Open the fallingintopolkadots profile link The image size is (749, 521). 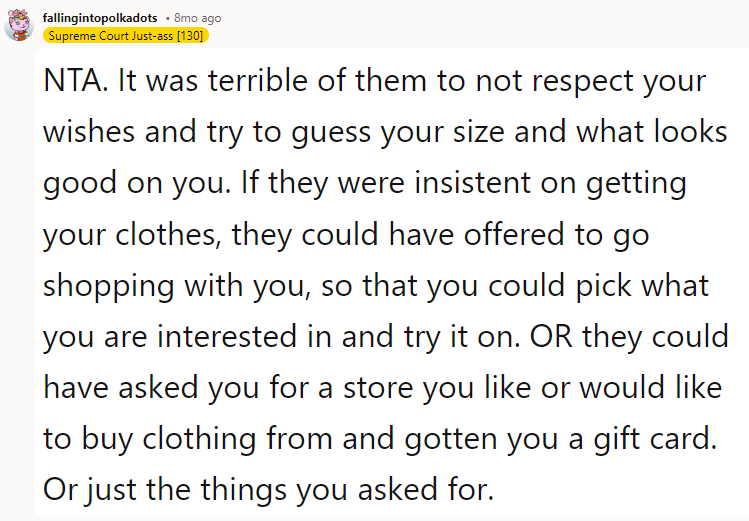point(100,18)
